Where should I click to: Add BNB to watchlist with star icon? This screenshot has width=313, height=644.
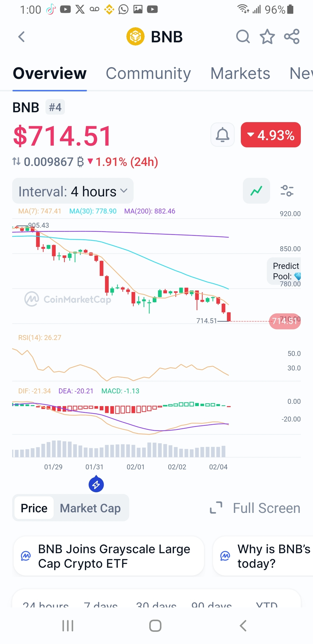267,37
